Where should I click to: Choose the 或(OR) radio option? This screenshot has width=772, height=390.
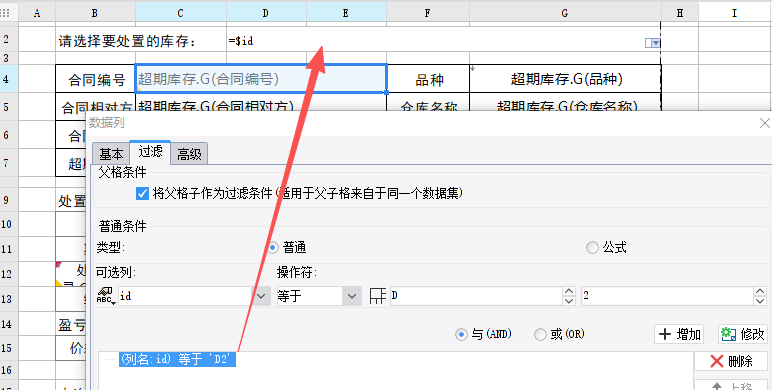coord(540,334)
